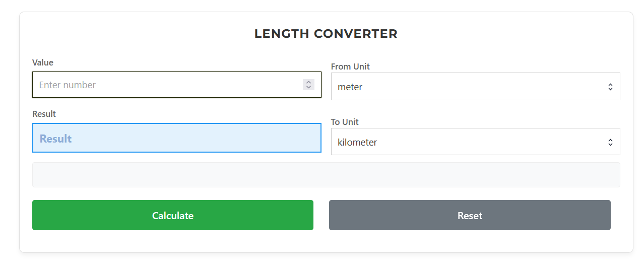644x271 pixels.
Task: Click the From Unit label
Action: [350, 66]
